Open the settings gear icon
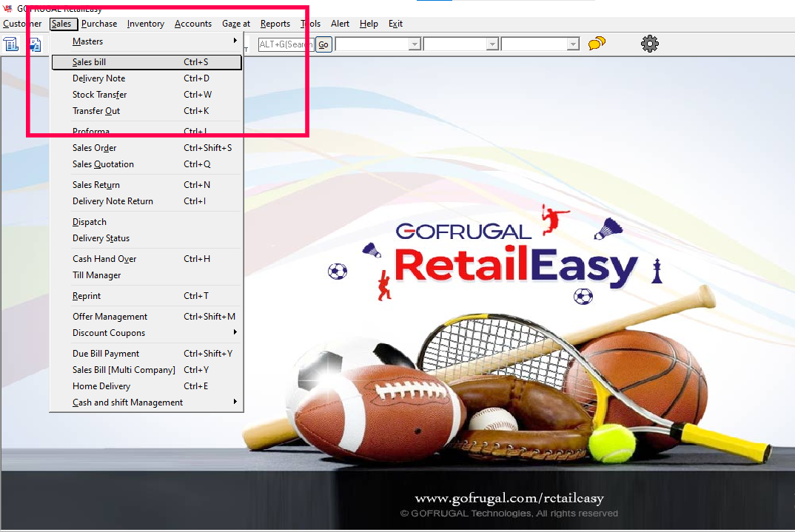The image size is (795, 532). click(x=649, y=44)
